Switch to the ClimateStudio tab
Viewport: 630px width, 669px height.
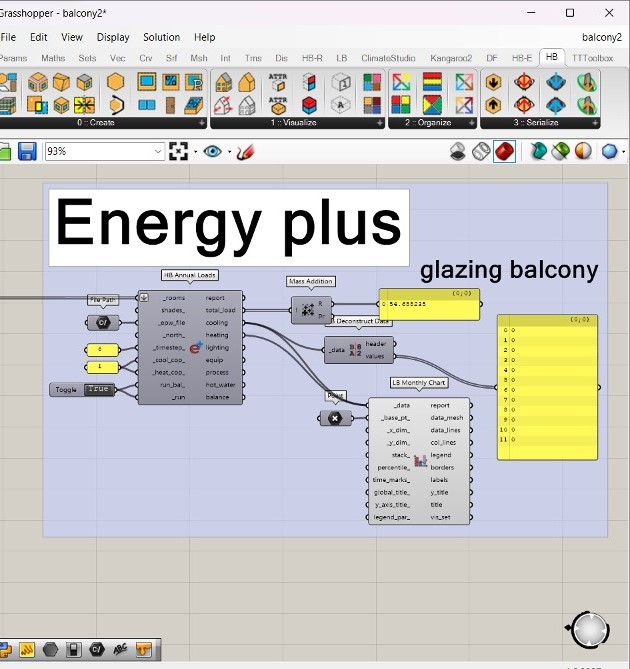tap(388, 58)
